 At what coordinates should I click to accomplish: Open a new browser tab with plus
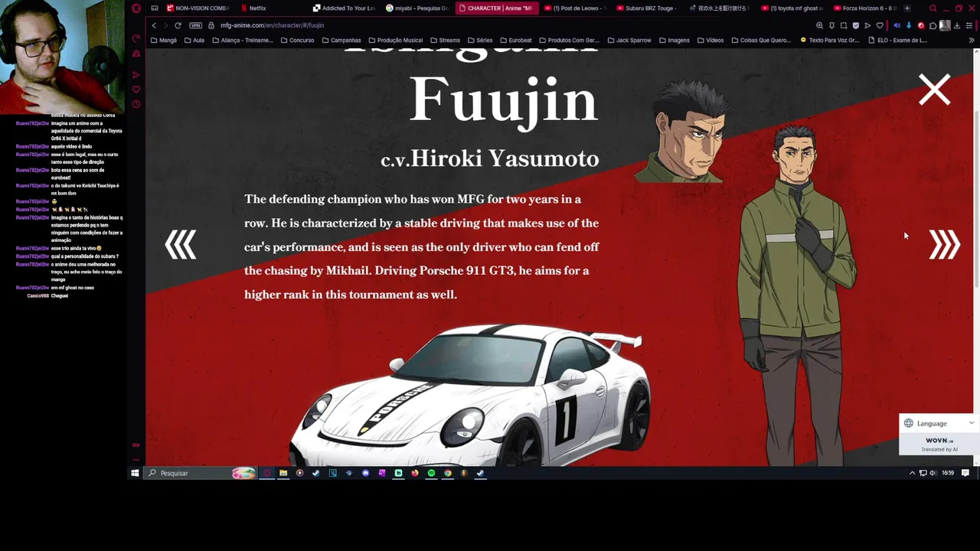[907, 8]
